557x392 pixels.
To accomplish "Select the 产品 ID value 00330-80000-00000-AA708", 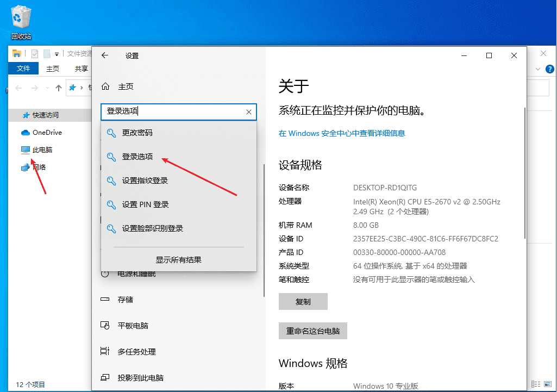I will [399, 252].
